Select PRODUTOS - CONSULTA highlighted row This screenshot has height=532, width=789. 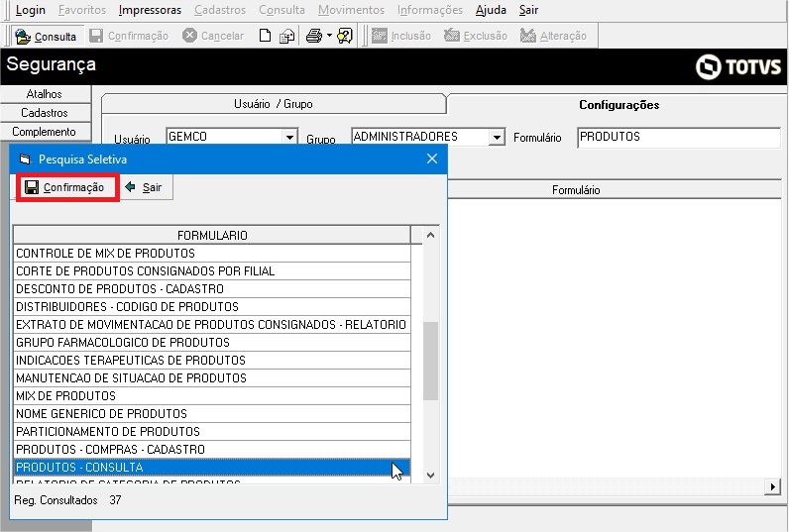point(212,468)
